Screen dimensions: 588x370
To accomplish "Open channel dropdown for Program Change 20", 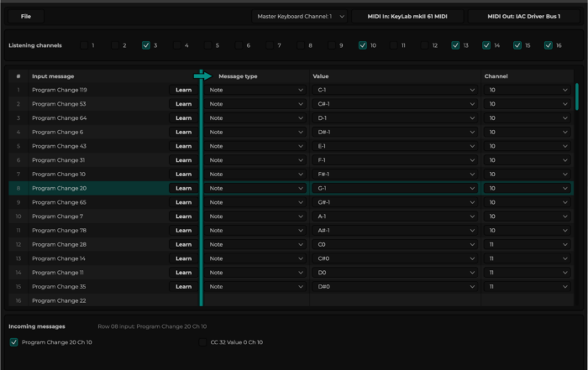I will point(528,188).
